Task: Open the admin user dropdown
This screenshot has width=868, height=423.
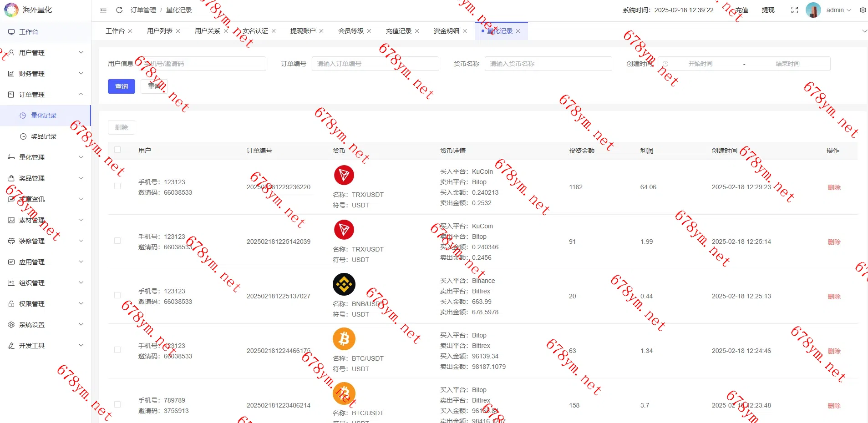Action: coord(839,10)
